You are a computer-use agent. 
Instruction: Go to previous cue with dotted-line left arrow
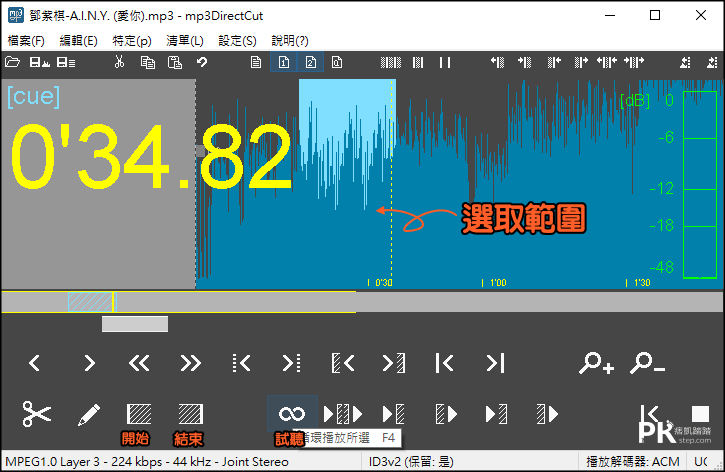(241, 363)
